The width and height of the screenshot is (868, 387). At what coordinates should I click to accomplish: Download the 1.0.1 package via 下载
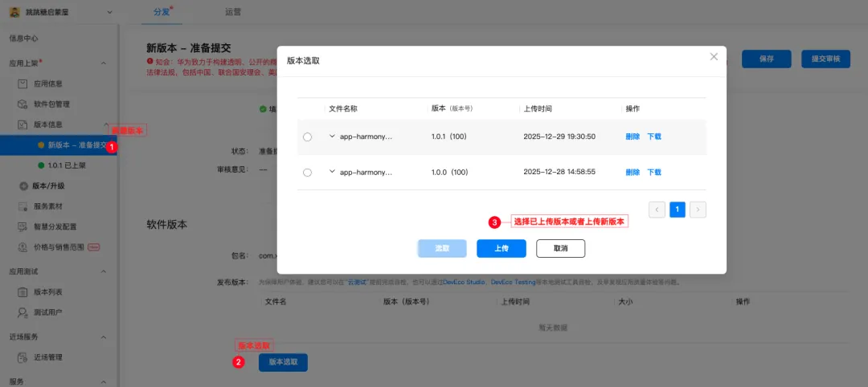click(654, 136)
